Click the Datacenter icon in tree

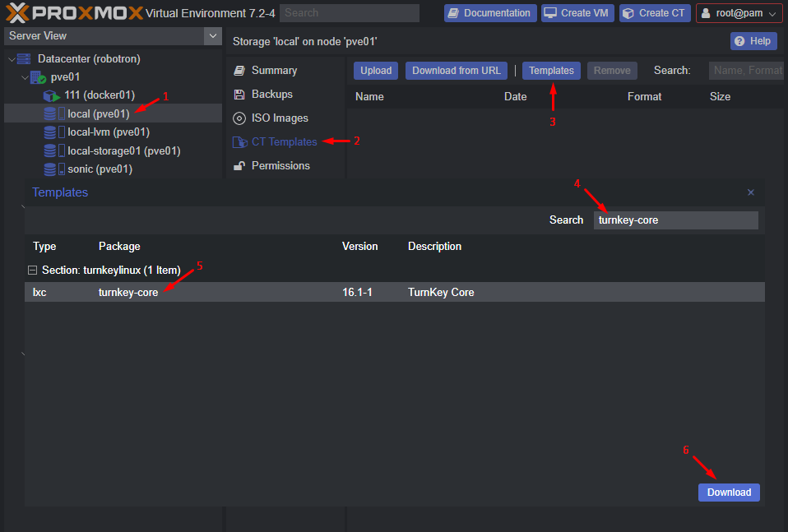pyautogui.click(x=24, y=59)
